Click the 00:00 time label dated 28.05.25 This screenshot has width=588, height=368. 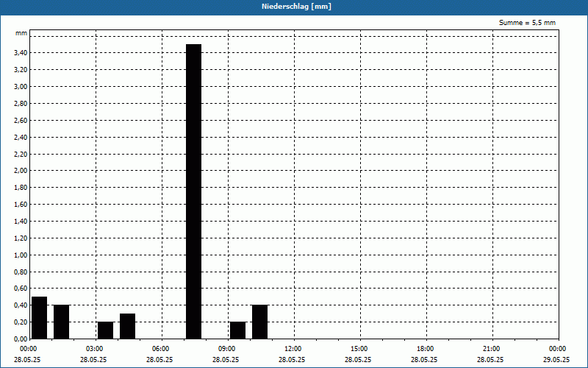point(28,349)
